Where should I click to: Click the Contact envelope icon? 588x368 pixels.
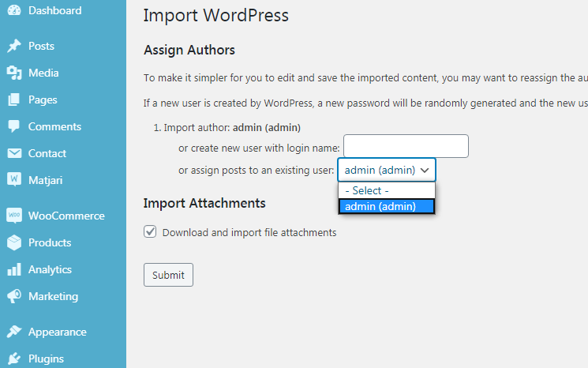(14, 153)
